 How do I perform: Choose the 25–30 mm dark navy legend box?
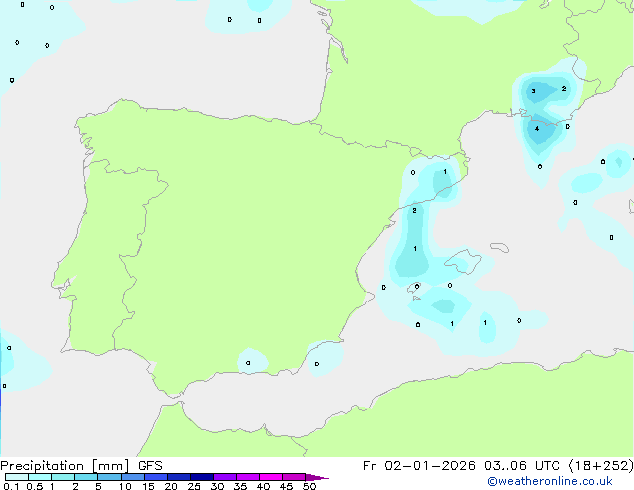[x=202, y=477]
